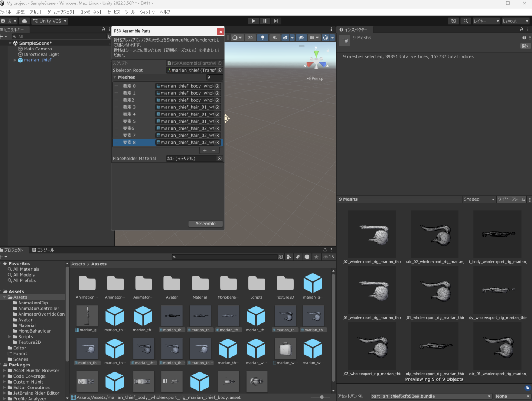Open the ゲームオブジェクト menu
This screenshot has height=401, width=532.
(x=61, y=12)
